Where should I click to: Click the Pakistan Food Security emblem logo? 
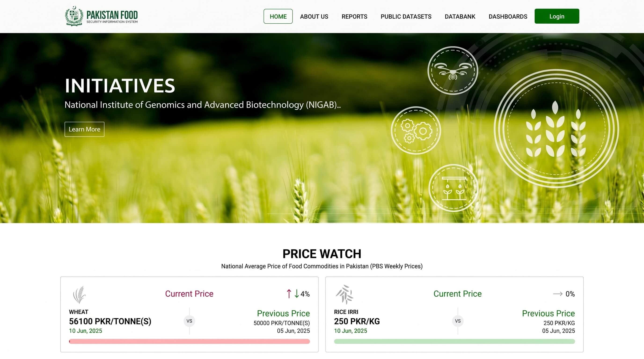tap(74, 16)
